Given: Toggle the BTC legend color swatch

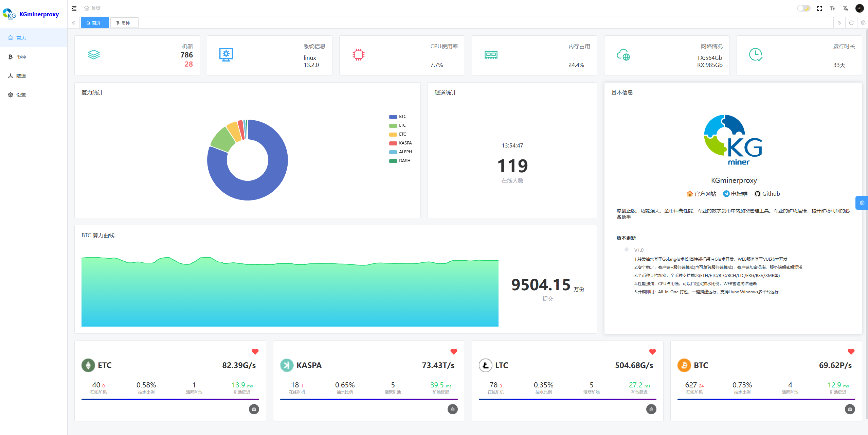Looking at the screenshot, I should [x=393, y=117].
